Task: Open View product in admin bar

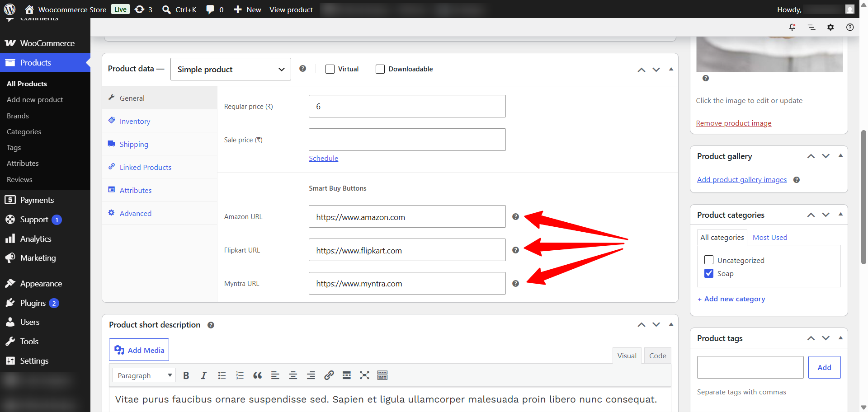Action: coord(291,9)
